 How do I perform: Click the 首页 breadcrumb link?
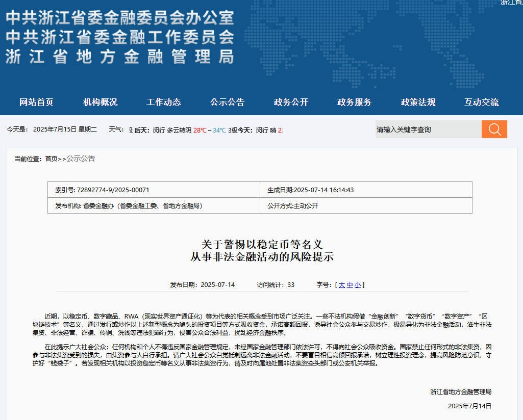(51, 159)
